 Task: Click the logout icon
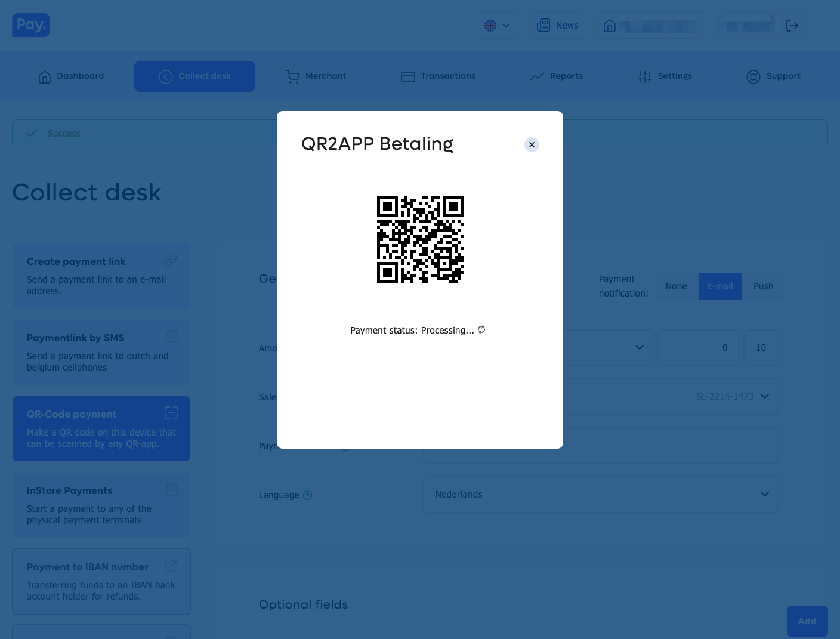coord(792,26)
